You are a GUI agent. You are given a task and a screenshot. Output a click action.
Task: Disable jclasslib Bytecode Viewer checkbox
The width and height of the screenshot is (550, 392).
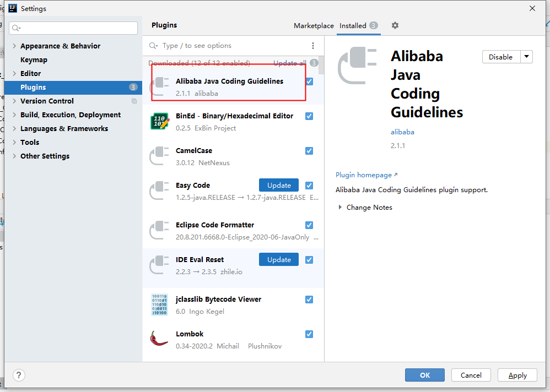[309, 299]
